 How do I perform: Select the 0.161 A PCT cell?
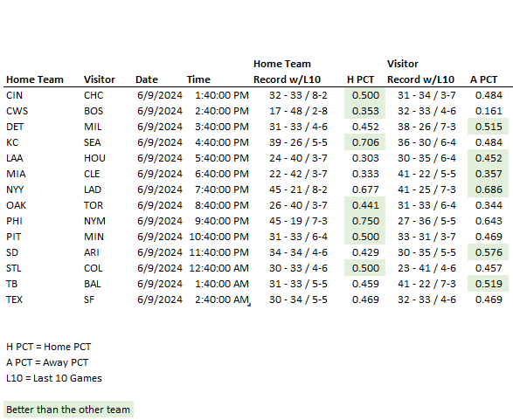[x=489, y=111]
